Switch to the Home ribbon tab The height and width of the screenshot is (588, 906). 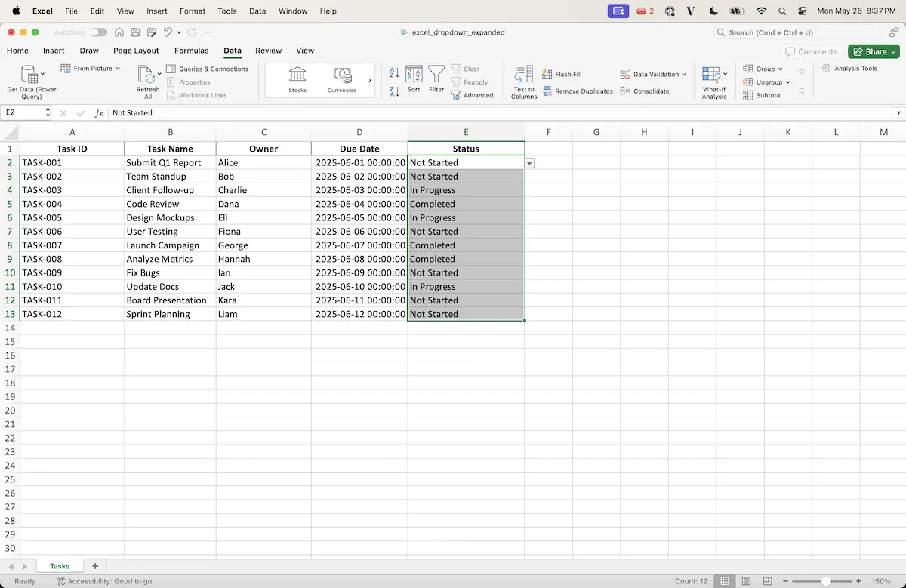[17, 51]
